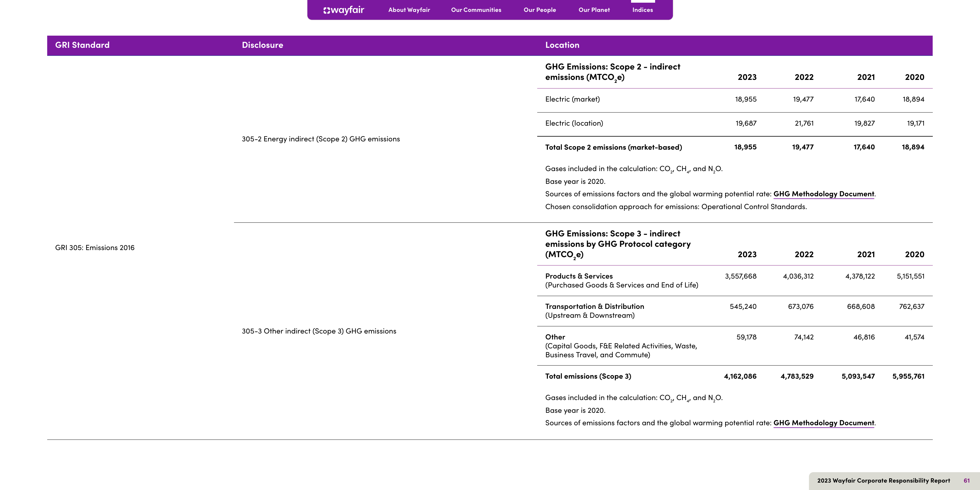The image size is (980, 490).
Task: Select Products & Services 2023 value 3,557,668
Action: [x=741, y=276]
